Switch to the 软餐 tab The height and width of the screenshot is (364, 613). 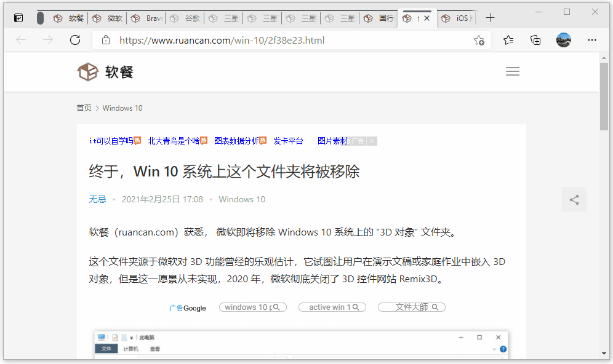tap(68, 18)
